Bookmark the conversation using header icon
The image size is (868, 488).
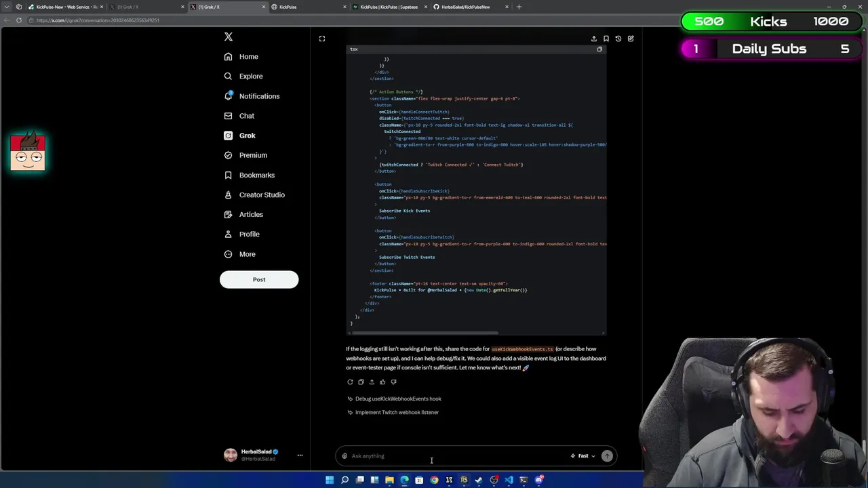[x=606, y=39]
